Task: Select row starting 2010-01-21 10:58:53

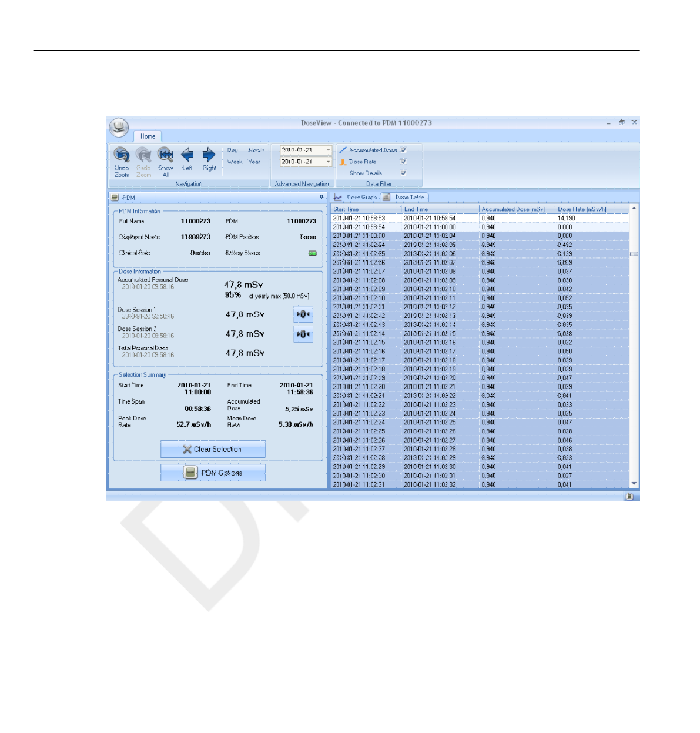Action: point(480,218)
